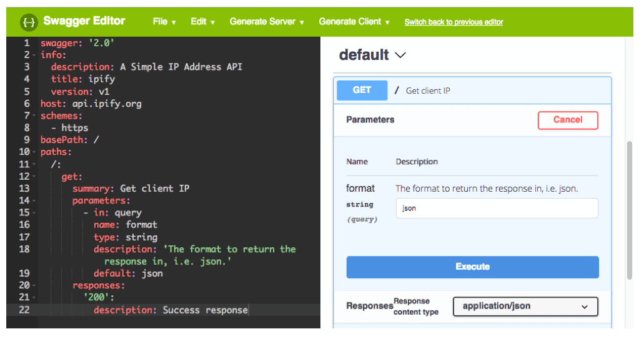The image size is (644, 339).
Task: Expand the Generate Client dropdown
Action: point(354,22)
